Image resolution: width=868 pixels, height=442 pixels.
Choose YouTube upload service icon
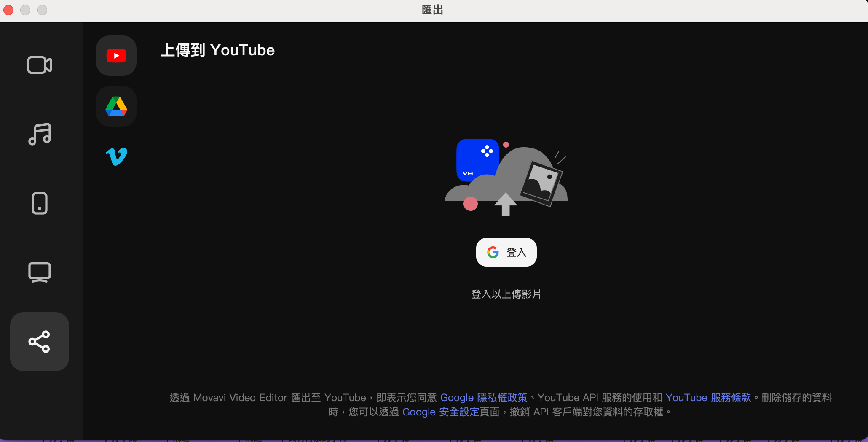(x=116, y=56)
